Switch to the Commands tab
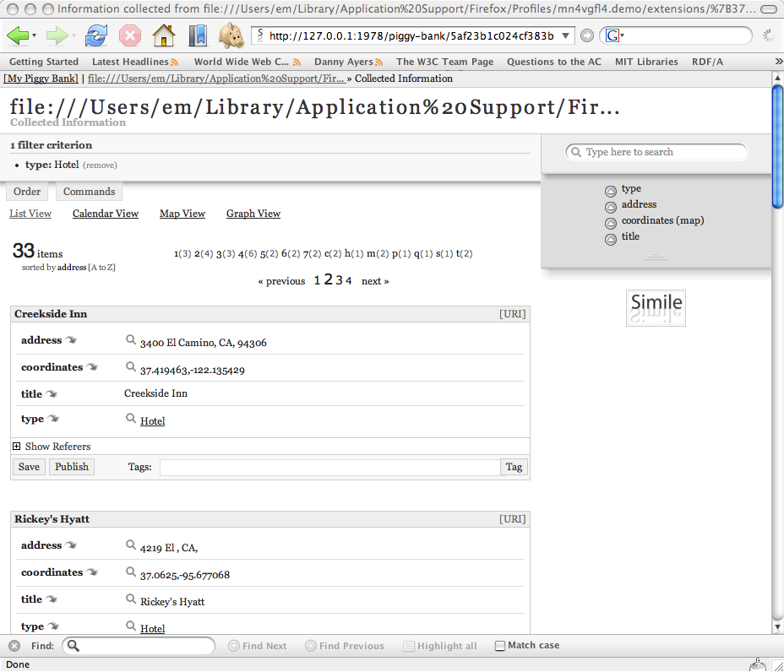Viewport: 784px width, 672px height. click(x=89, y=192)
